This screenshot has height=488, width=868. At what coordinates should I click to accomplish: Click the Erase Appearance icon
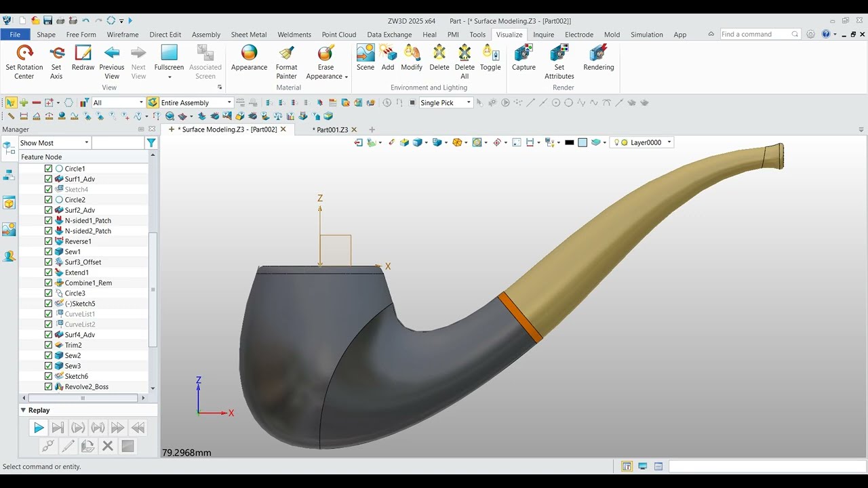coord(326,53)
